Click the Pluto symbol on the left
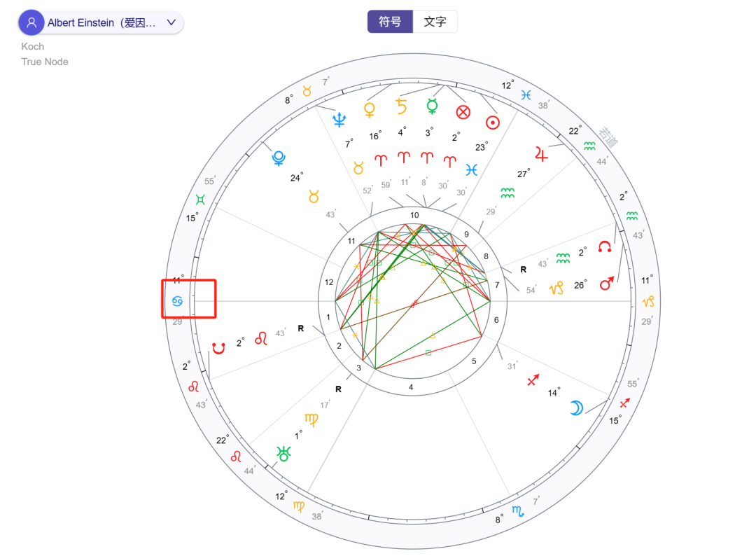The image size is (756, 556). (278, 158)
